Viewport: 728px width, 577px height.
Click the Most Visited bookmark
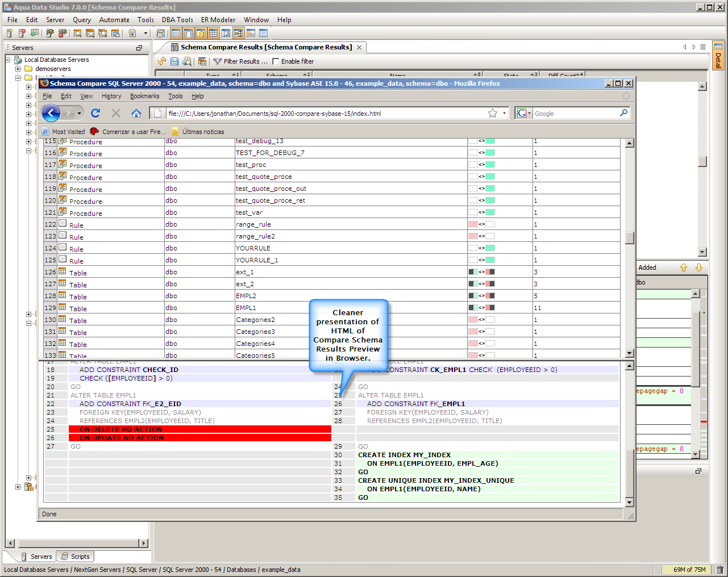pos(63,132)
